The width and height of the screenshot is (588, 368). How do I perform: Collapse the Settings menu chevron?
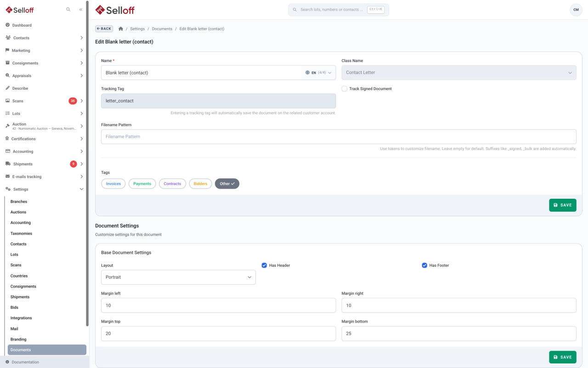pos(82,189)
